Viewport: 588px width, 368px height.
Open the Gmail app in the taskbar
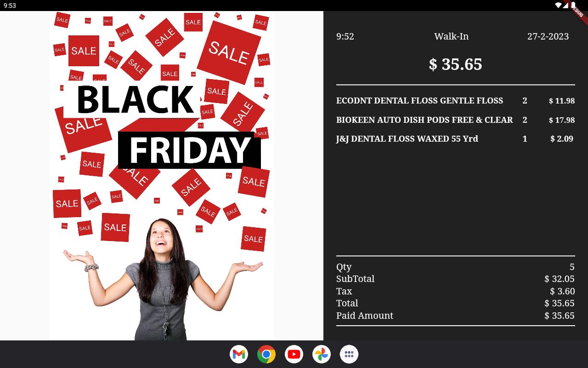pos(239,354)
